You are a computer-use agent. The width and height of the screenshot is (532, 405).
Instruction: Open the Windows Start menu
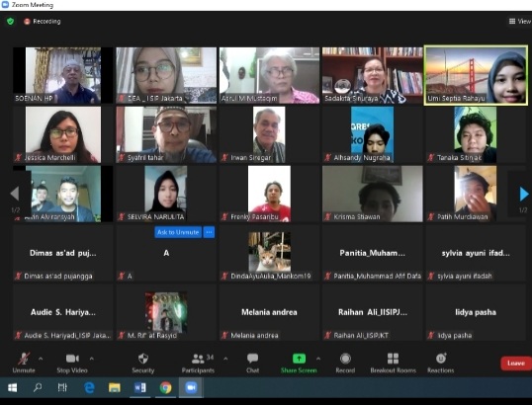point(12,387)
